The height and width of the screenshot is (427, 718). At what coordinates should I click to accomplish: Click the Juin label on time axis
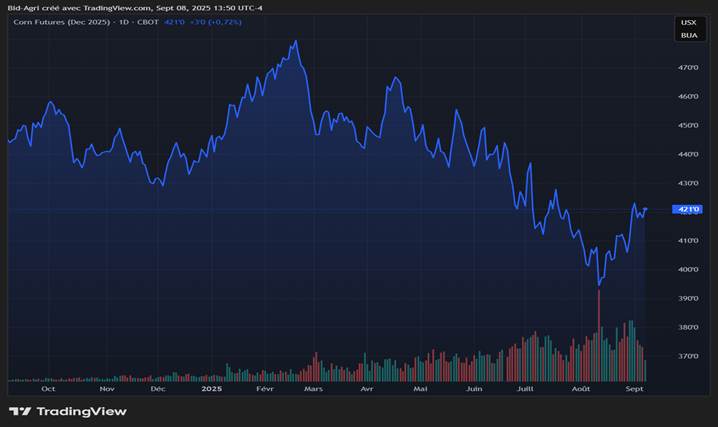click(474, 388)
